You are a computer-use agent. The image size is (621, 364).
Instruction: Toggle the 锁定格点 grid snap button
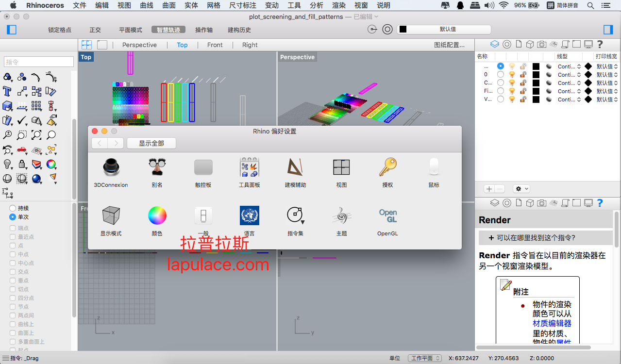(x=60, y=30)
